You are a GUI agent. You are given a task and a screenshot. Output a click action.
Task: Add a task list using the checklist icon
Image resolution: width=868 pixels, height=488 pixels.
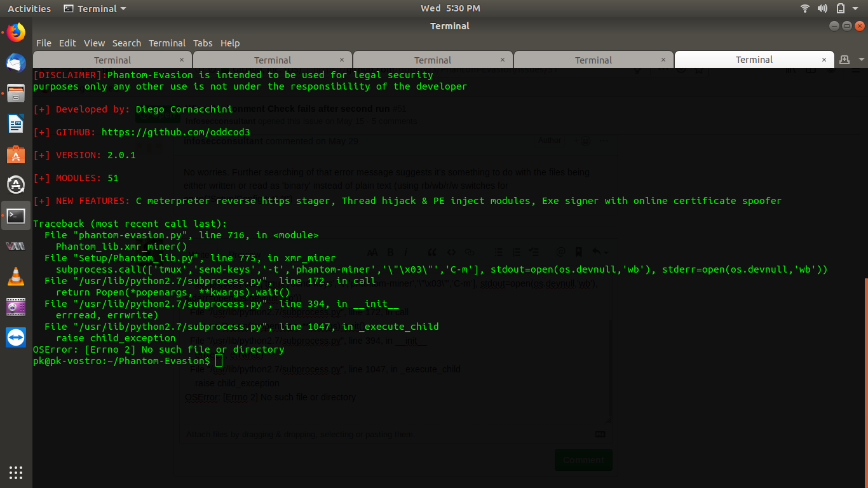(x=536, y=252)
